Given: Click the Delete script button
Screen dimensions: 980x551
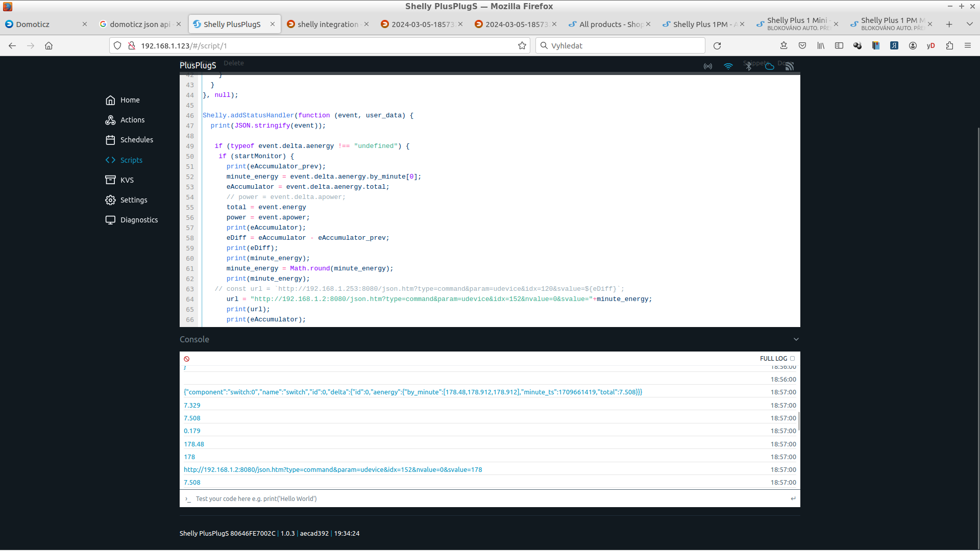Looking at the screenshot, I should pyautogui.click(x=234, y=63).
